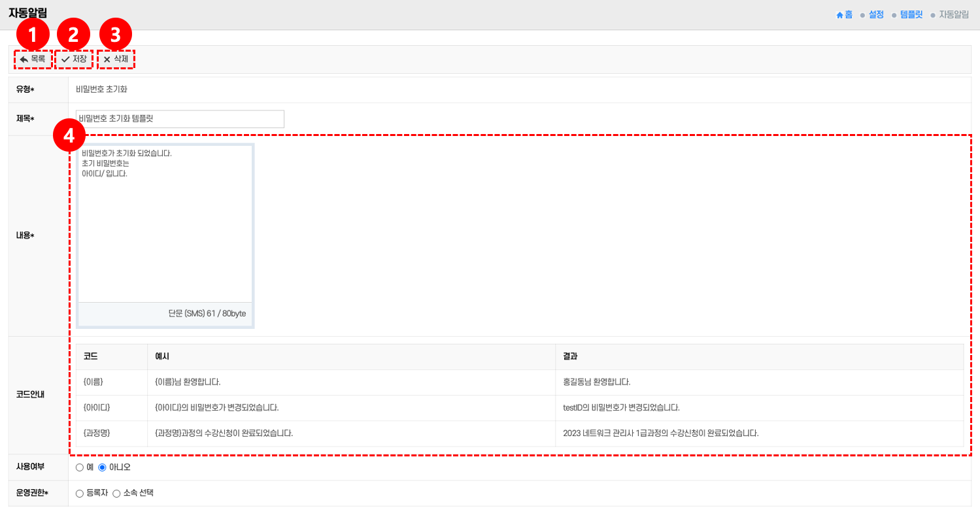This screenshot has height=510, width=980.
Task: Click the red number 4 annotation badge
Action: point(69,135)
